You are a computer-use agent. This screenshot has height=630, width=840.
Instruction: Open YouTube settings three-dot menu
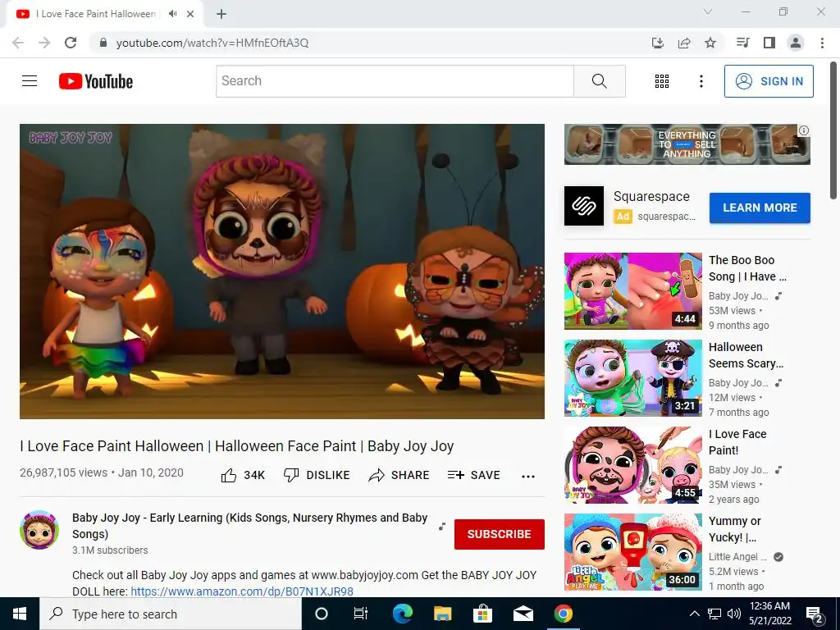(x=701, y=81)
